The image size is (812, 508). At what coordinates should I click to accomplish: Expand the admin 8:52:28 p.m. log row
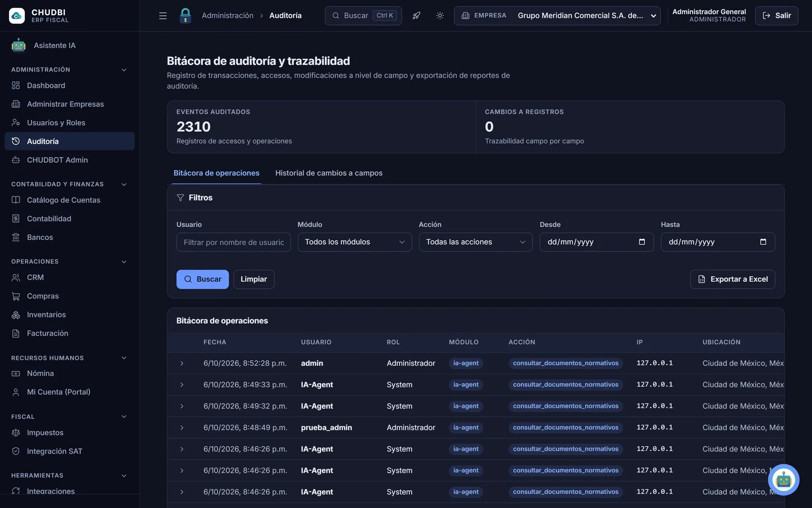coord(182,364)
